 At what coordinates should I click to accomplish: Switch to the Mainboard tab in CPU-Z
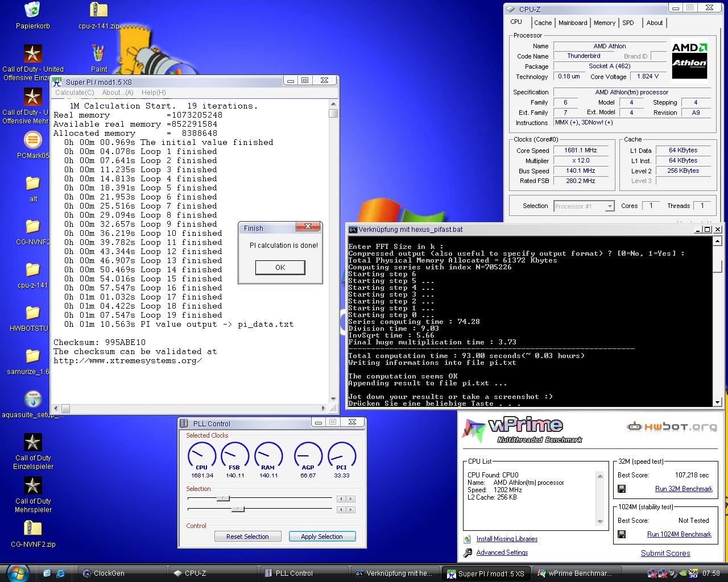point(573,23)
